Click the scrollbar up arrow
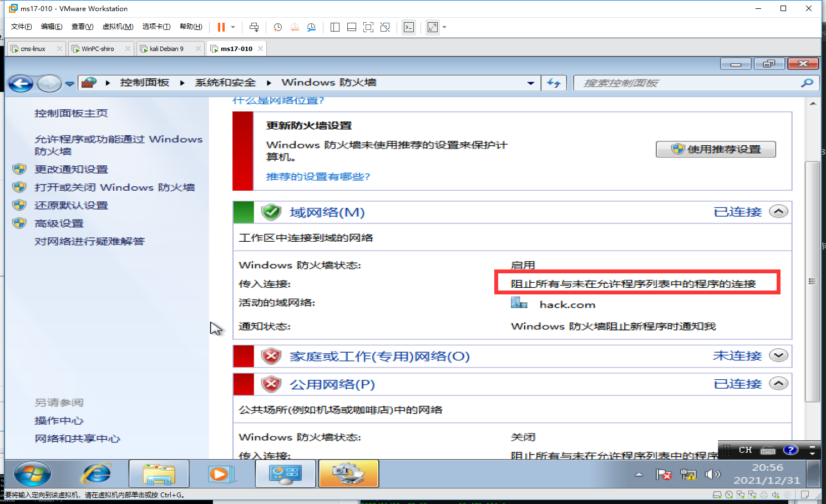This screenshot has height=504, width=826. (x=812, y=104)
